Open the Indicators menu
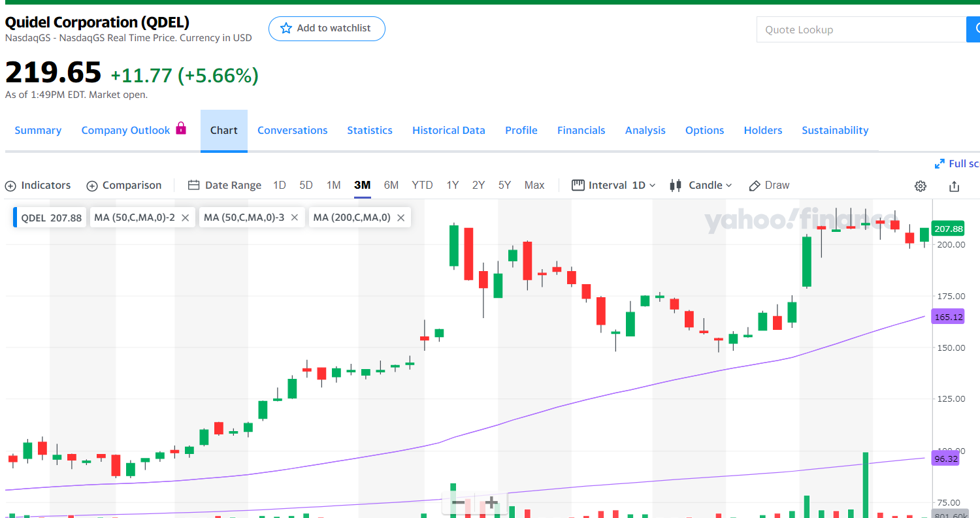 coord(38,186)
